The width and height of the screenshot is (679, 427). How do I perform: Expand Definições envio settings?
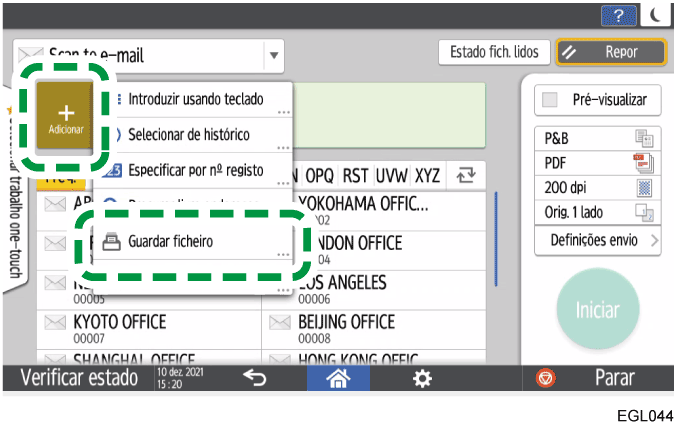pos(596,241)
